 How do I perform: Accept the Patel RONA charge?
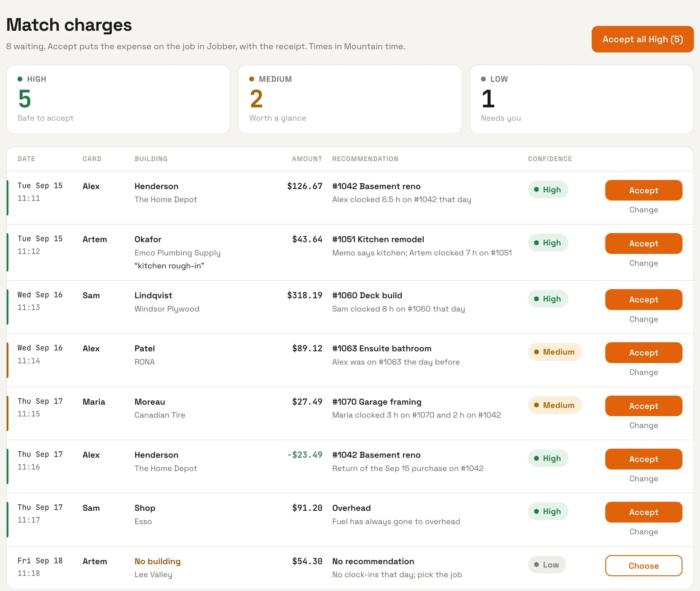643,352
